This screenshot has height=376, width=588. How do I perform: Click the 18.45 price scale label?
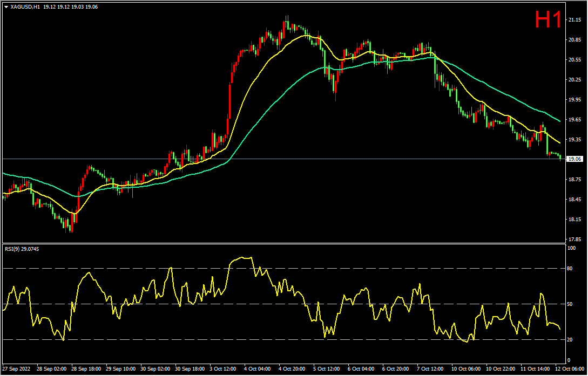click(575, 200)
